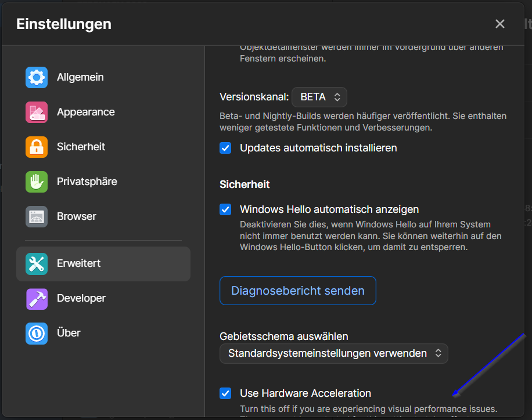Toggle Windows Hello automatisch anzeigen checkbox
This screenshot has height=420, width=532.
(225, 209)
